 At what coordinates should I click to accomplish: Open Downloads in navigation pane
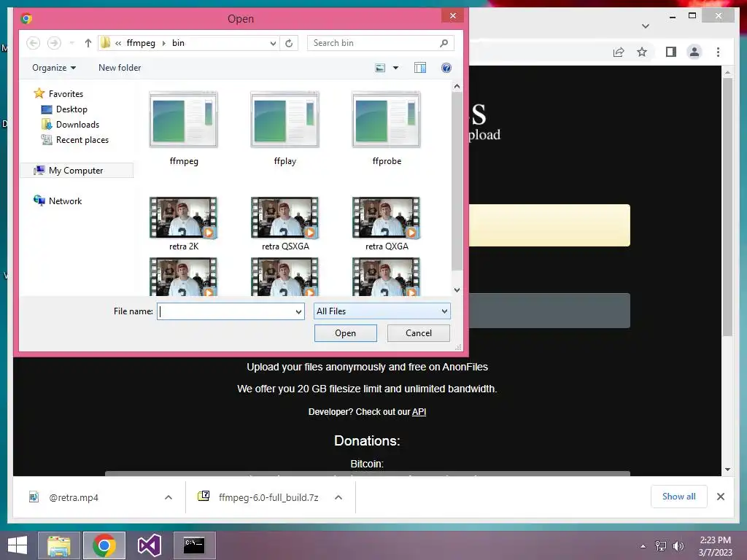tap(71, 124)
